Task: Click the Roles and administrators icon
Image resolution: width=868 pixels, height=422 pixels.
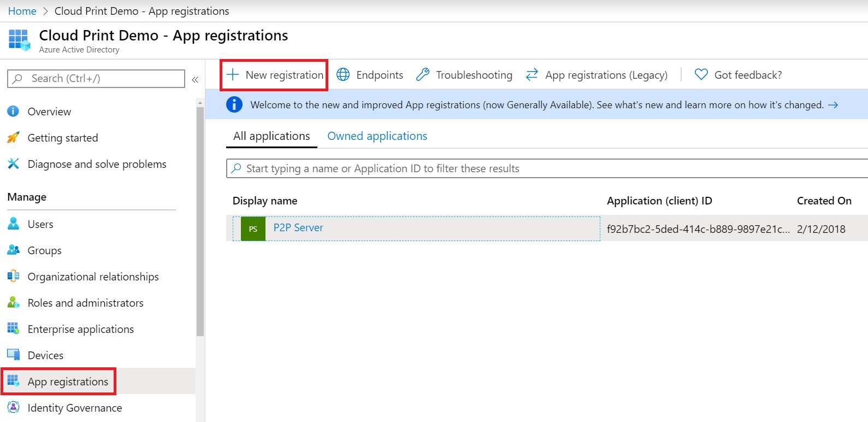Action: (x=13, y=302)
